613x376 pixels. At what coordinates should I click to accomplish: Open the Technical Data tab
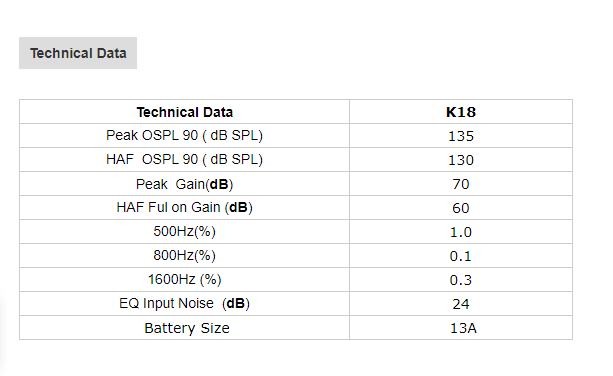(x=78, y=53)
